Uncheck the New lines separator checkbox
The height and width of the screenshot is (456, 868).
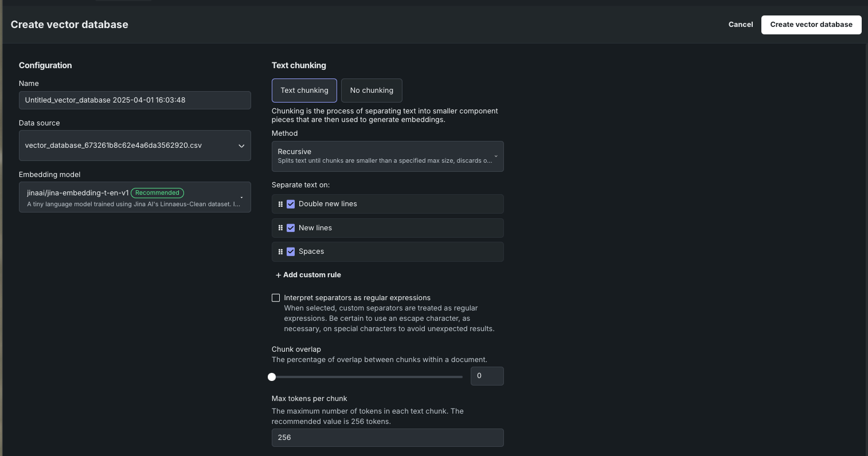pos(291,228)
